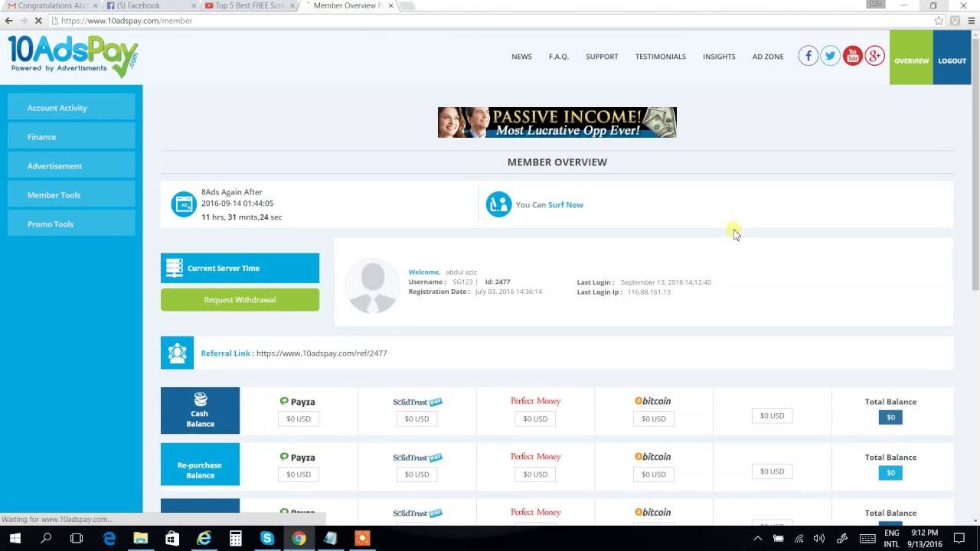This screenshot has width=980, height=551.
Task: Click the referral URL text
Action: pos(322,354)
